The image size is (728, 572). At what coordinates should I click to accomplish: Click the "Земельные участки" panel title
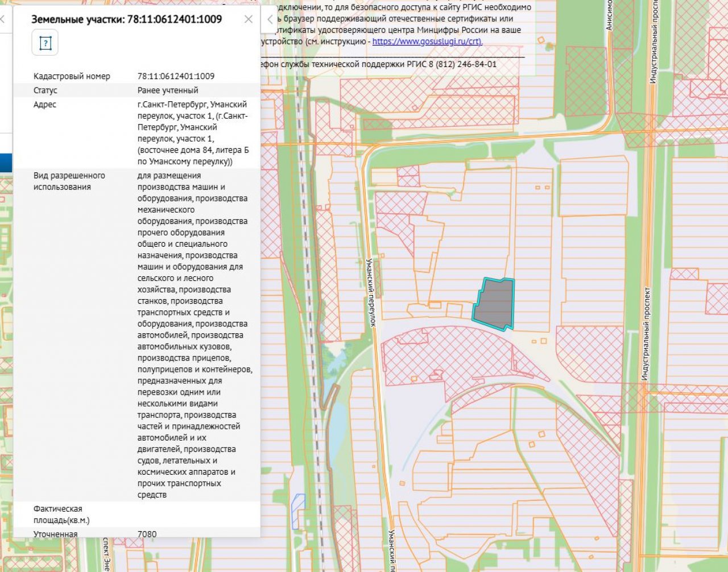click(126, 19)
